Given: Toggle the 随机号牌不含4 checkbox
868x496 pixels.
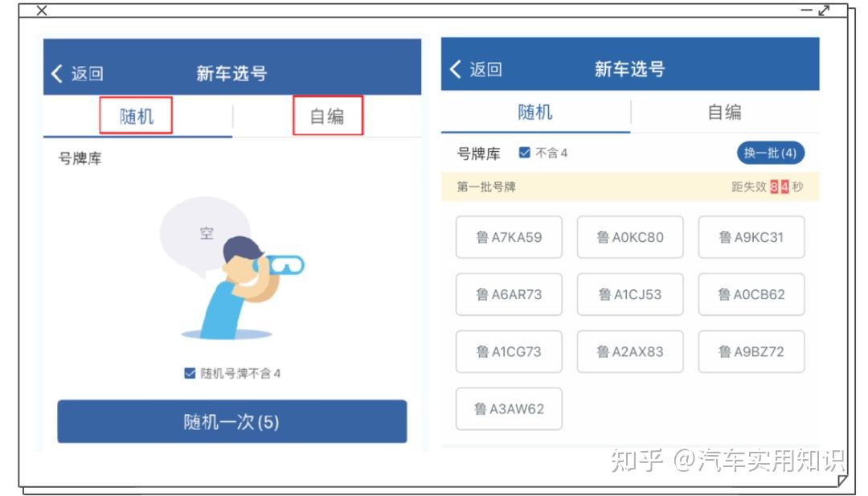Looking at the screenshot, I should click(190, 373).
